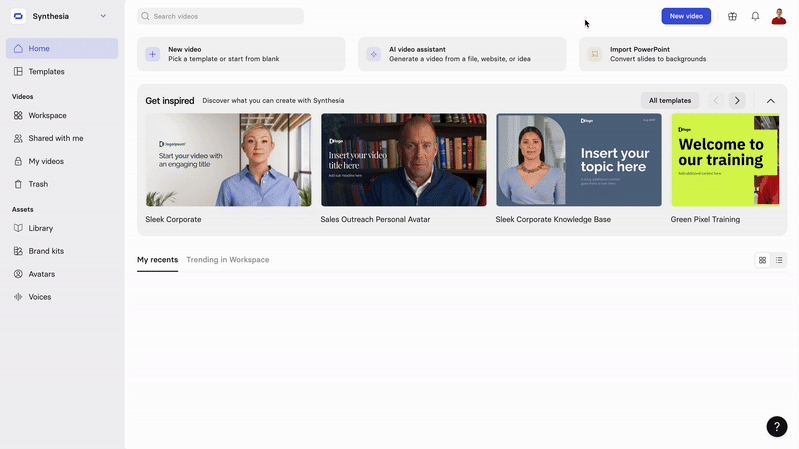Open the help question mark button
The height and width of the screenshot is (449, 799).
point(777,427)
